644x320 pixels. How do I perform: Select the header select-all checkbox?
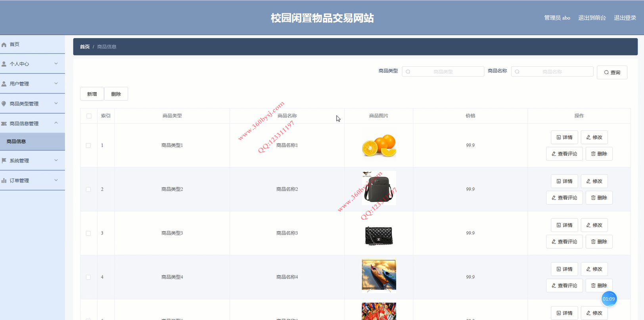(89, 116)
